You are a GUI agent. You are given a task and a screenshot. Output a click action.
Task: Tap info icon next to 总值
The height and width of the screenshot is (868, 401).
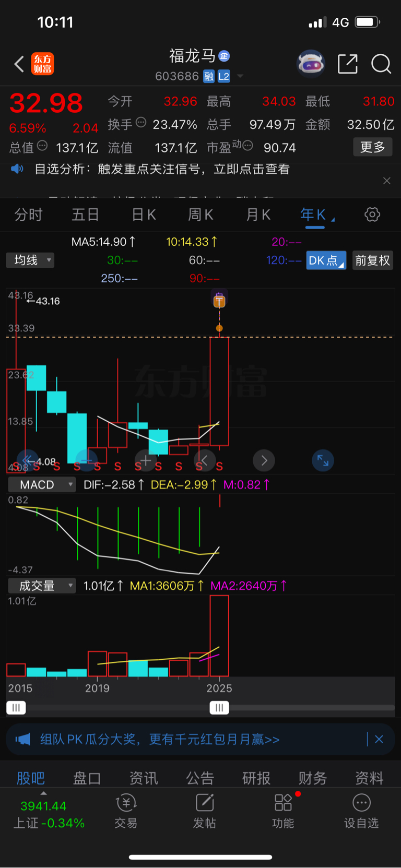coord(42,146)
